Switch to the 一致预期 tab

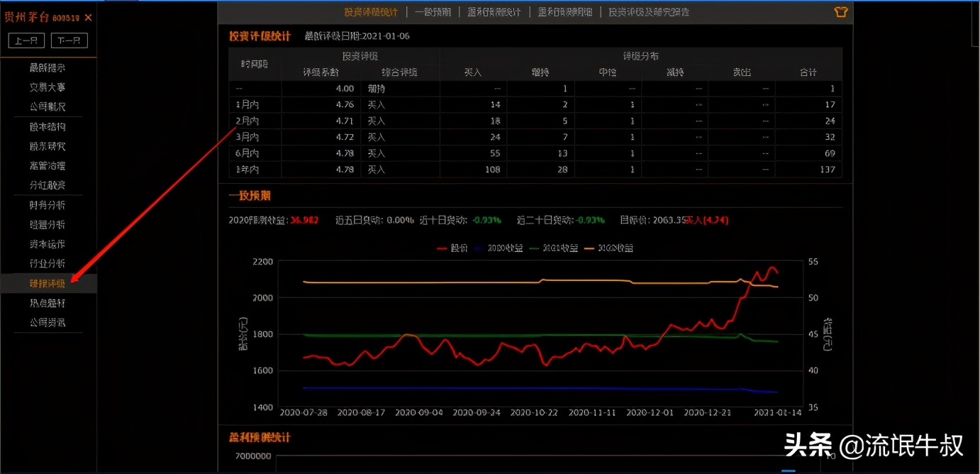433,12
